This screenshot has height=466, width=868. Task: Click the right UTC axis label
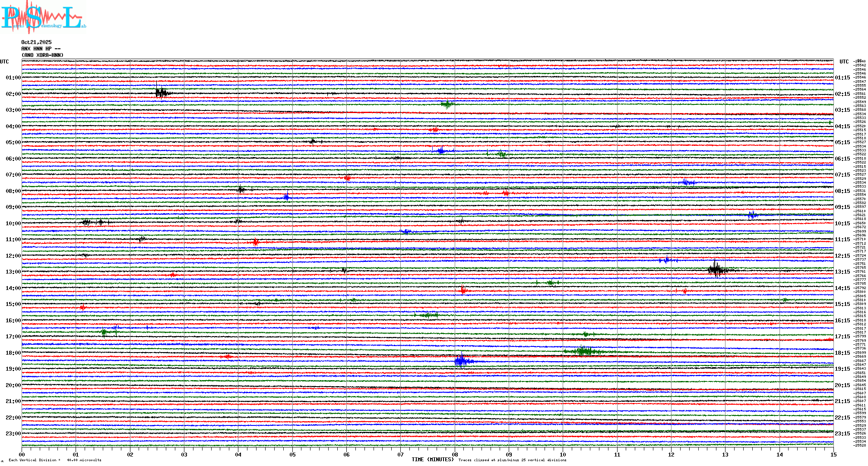pyautogui.click(x=844, y=62)
